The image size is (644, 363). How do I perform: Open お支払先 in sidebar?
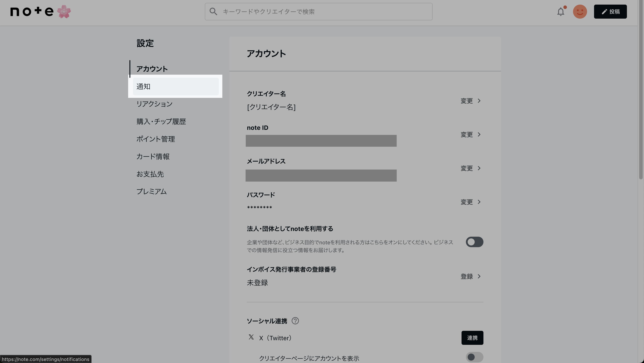tap(150, 174)
